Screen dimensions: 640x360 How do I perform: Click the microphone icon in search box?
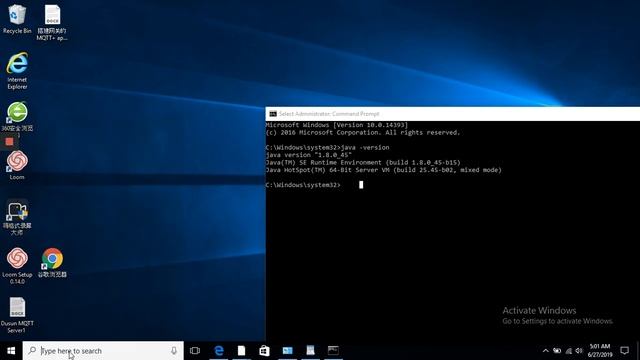(174, 351)
